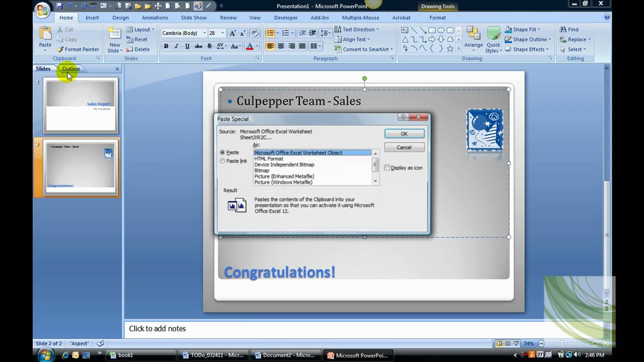Select the slide 1 thumbnail
The width and height of the screenshot is (644, 362).
(80, 105)
